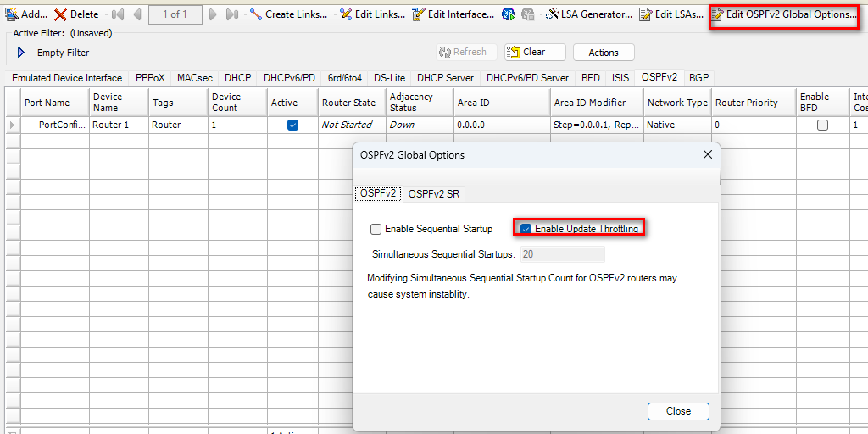868x434 pixels.
Task: Toggle the Active checkbox for Router 1
Action: click(x=292, y=125)
